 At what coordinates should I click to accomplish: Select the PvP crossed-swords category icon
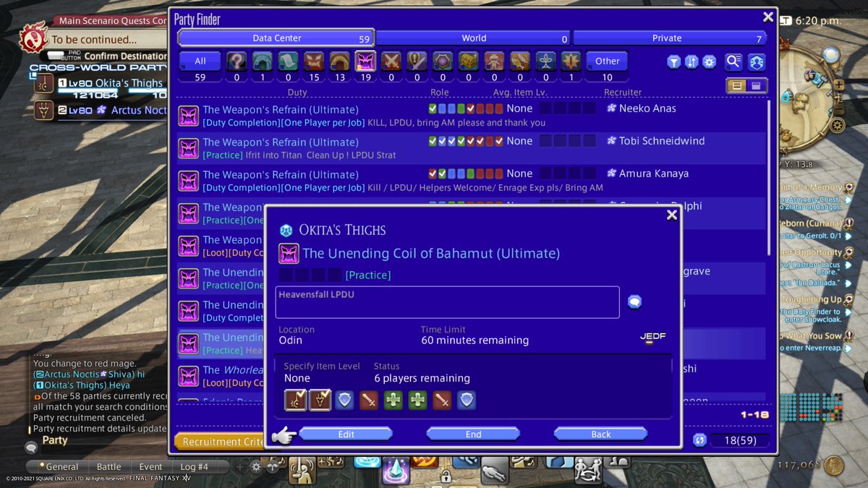(x=391, y=61)
